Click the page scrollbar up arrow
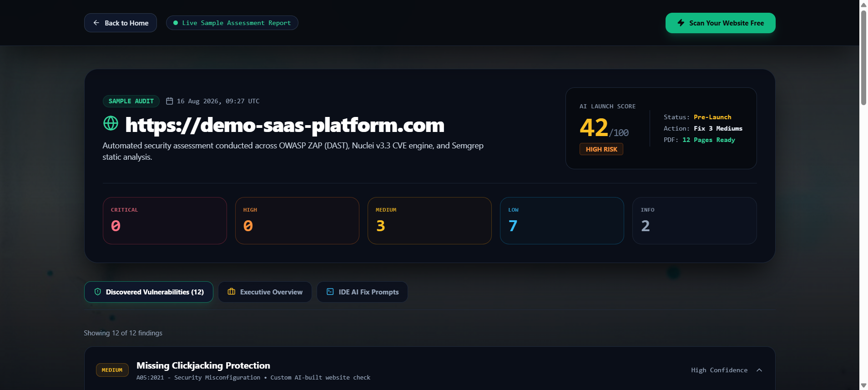Image resolution: width=868 pixels, height=390 pixels. 863,5
